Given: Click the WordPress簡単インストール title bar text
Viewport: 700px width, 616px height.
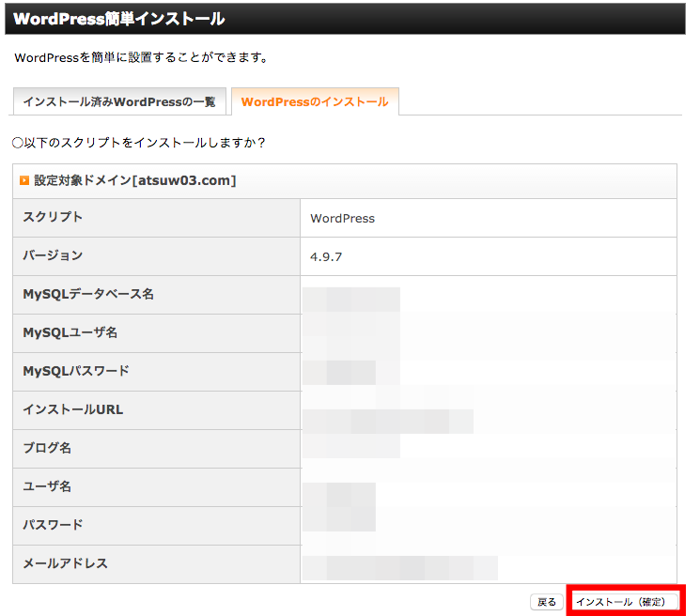Looking at the screenshot, I should (118, 19).
